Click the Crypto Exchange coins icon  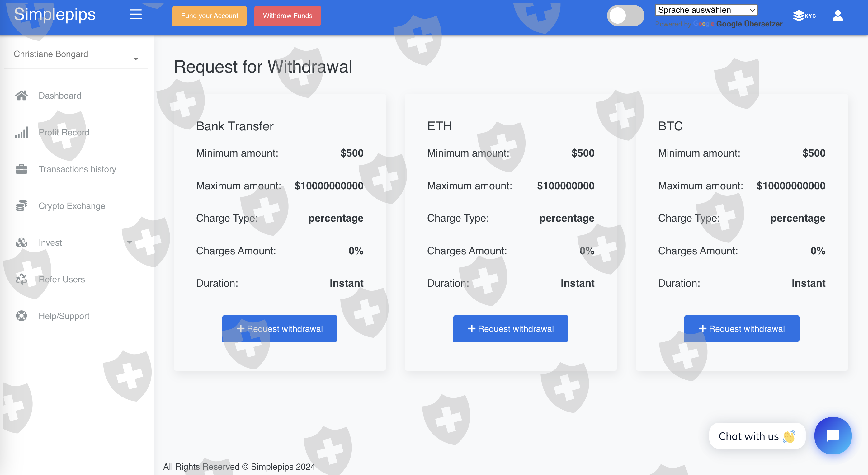pyautogui.click(x=21, y=206)
